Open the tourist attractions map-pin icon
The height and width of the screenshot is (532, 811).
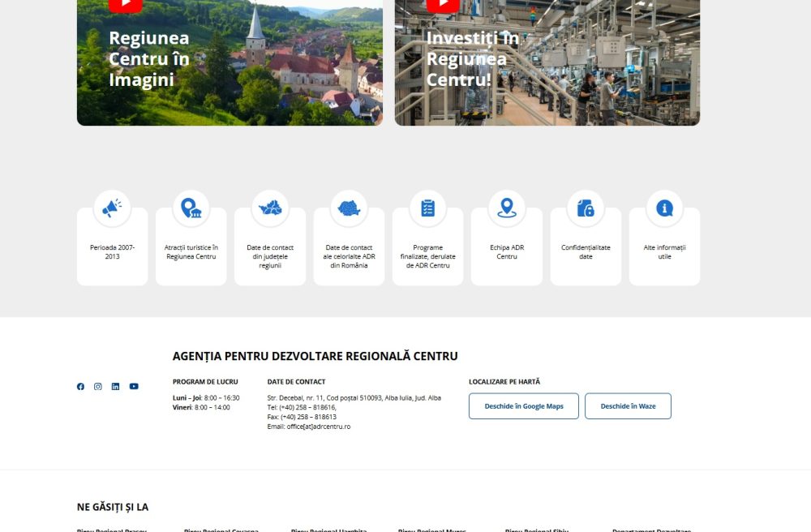tap(191, 208)
